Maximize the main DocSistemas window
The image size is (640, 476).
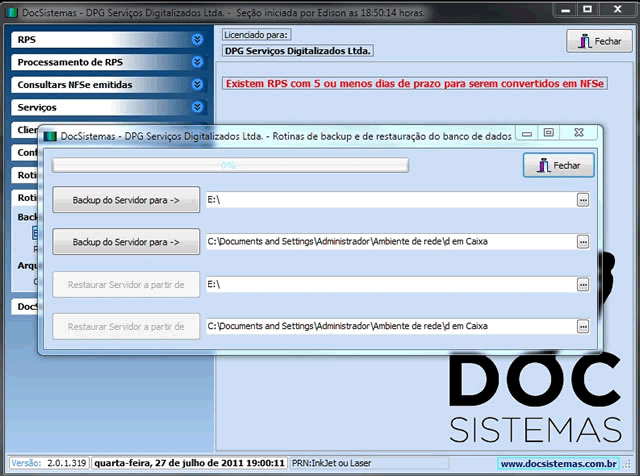587,9
